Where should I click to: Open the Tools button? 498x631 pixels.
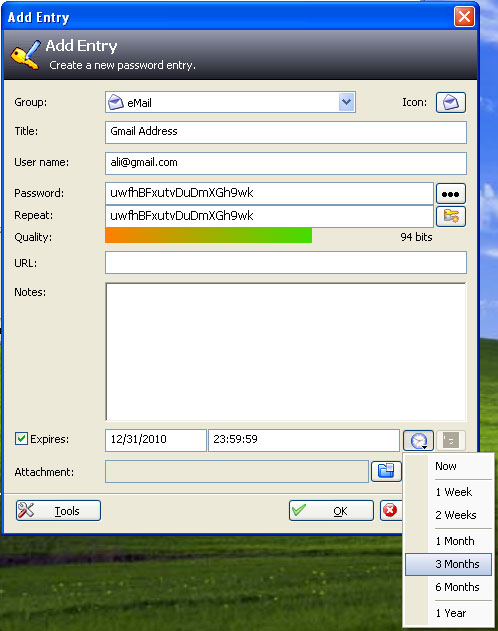58,510
